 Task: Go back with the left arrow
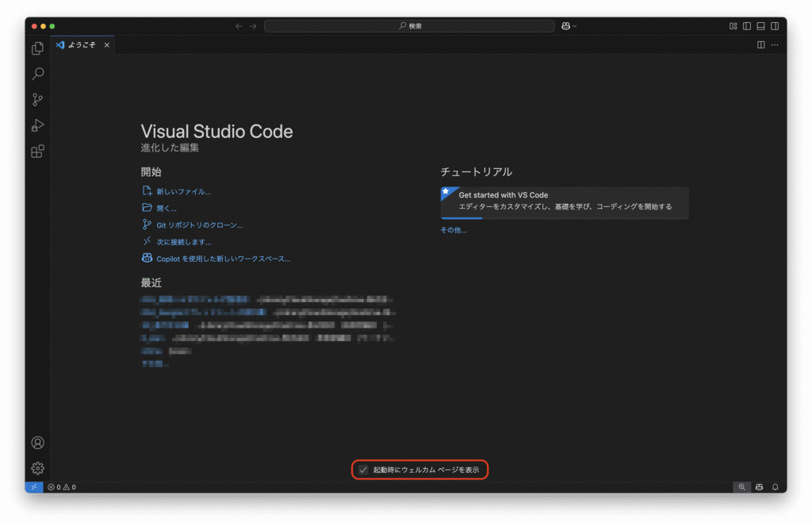pos(239,26)
